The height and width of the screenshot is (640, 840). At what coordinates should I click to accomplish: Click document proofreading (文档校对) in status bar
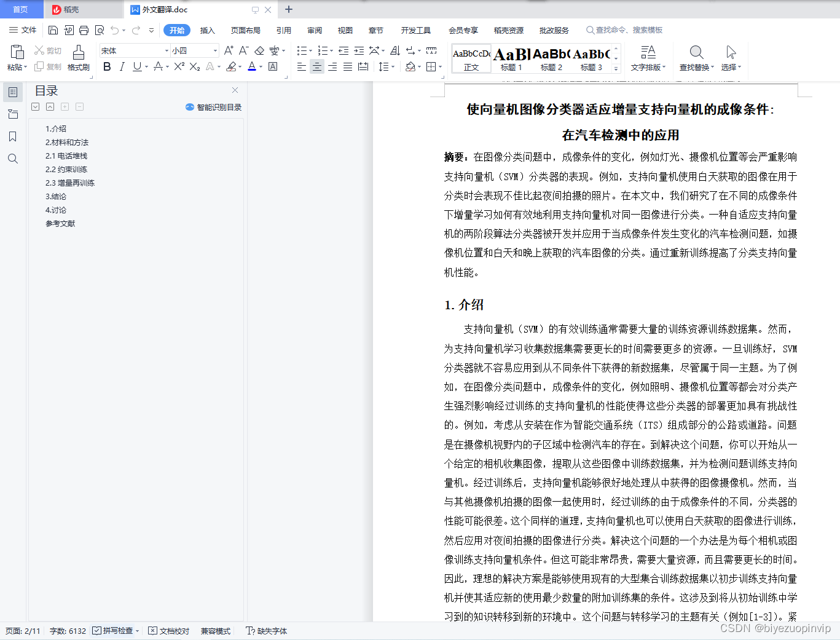click(169, 631)
